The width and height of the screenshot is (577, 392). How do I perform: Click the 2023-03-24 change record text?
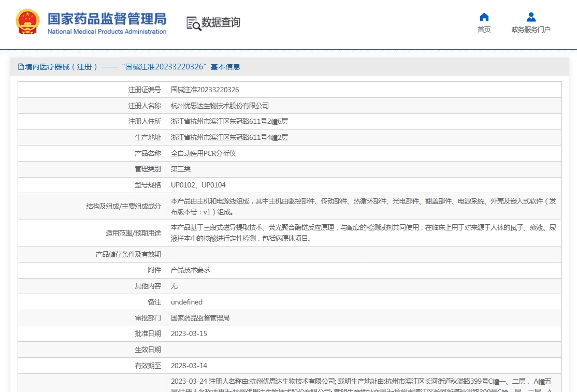pos(362,385)
